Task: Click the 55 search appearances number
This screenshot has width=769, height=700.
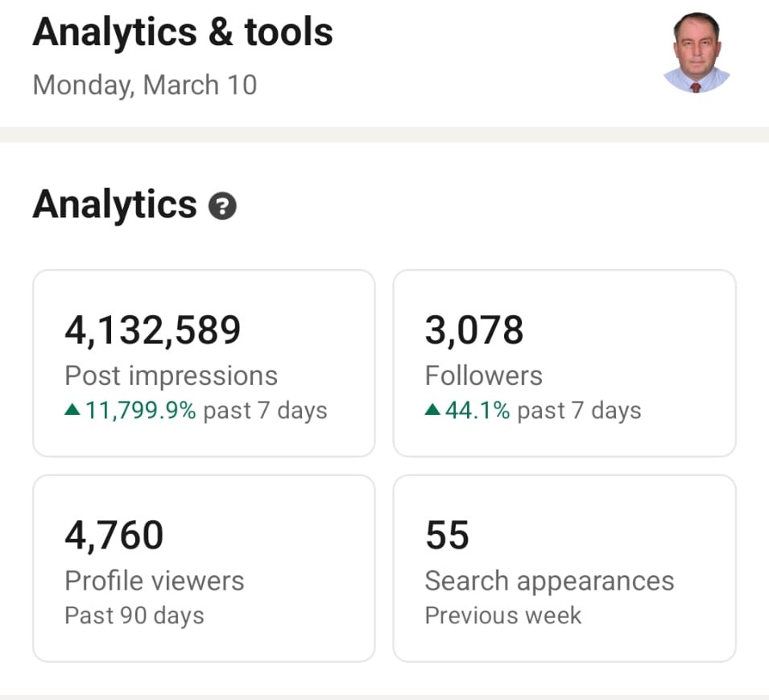Action: coord(447,535)
